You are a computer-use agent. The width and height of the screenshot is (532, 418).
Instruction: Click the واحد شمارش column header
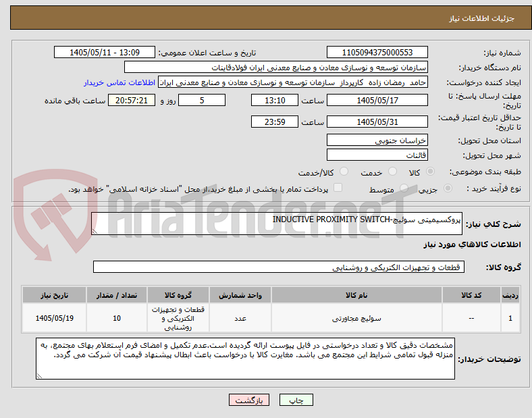(240, 295)
